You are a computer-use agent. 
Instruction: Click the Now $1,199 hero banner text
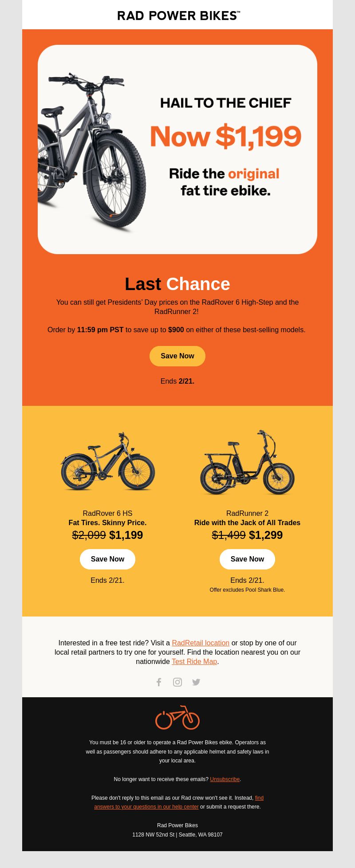[x=225, y=136]
